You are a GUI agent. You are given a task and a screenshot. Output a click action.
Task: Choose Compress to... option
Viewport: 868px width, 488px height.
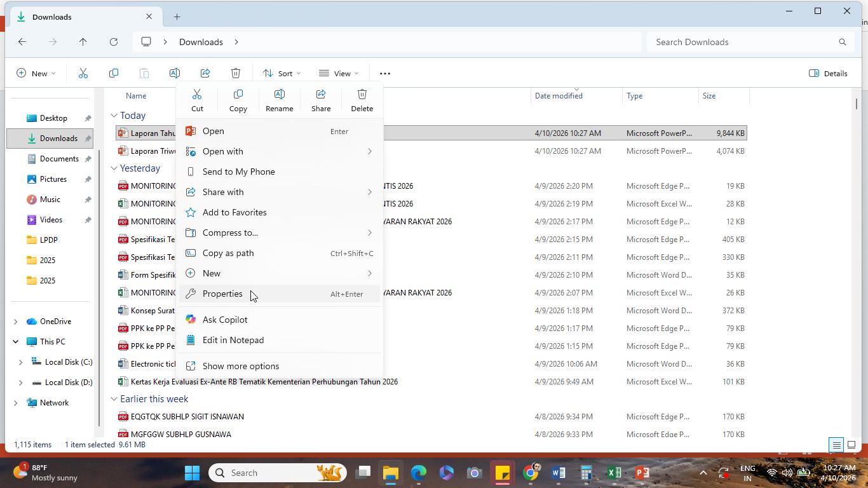[x=280, y=233]
